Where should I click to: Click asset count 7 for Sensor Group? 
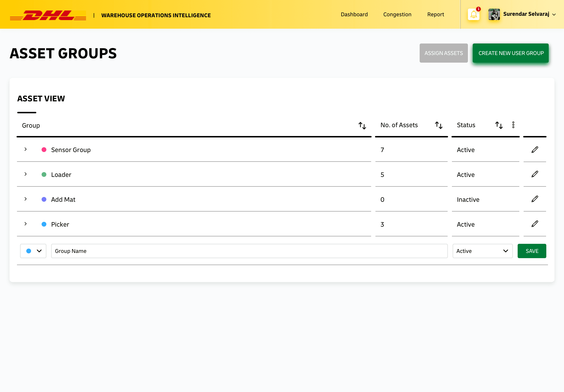point(382,150)
